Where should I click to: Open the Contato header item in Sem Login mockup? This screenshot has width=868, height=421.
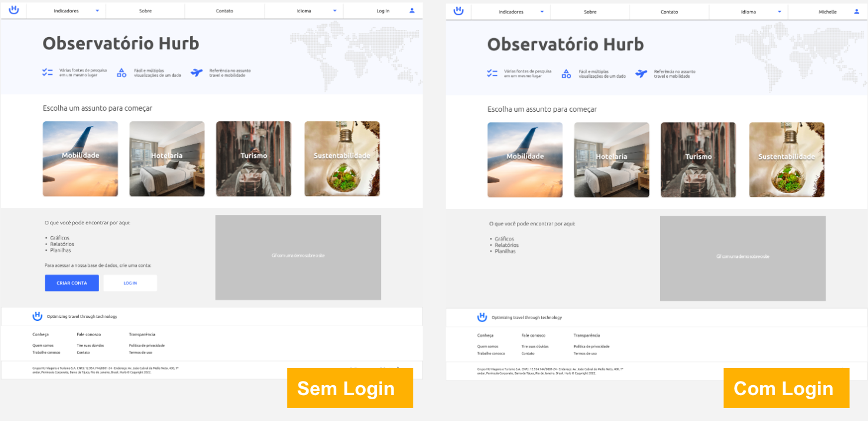[x=224, y=11]
